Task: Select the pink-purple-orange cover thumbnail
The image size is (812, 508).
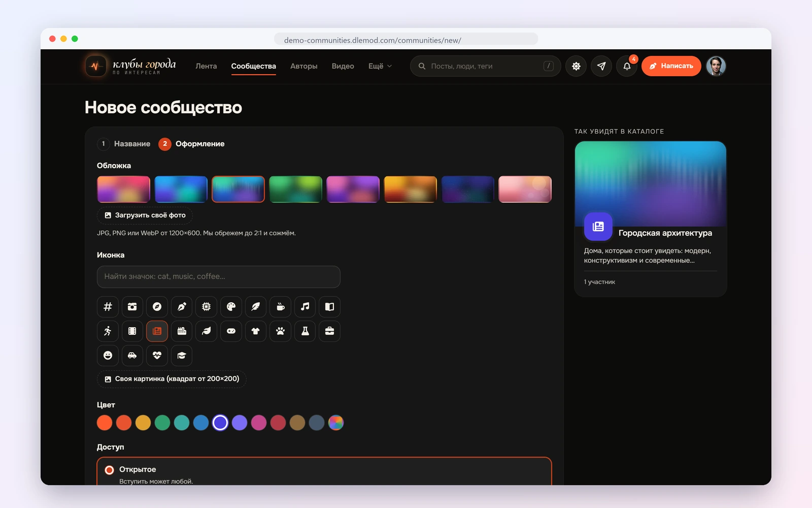Action: point(123,189)
